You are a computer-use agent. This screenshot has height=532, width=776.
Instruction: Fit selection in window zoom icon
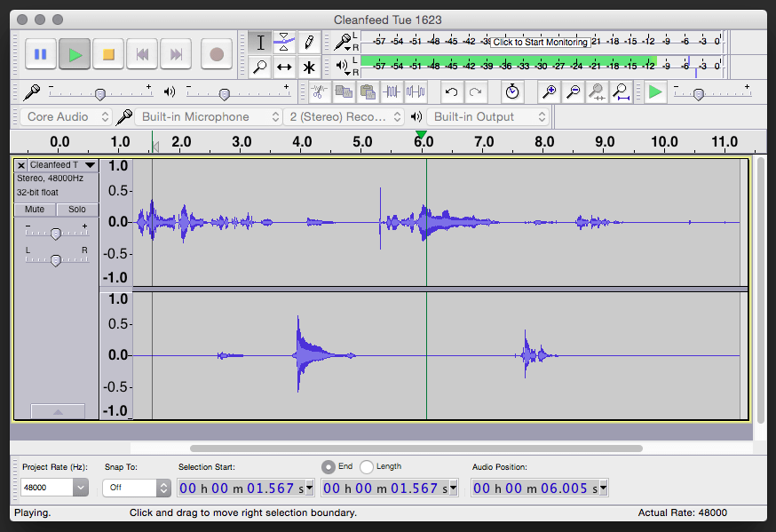click(x=597, y=92)
